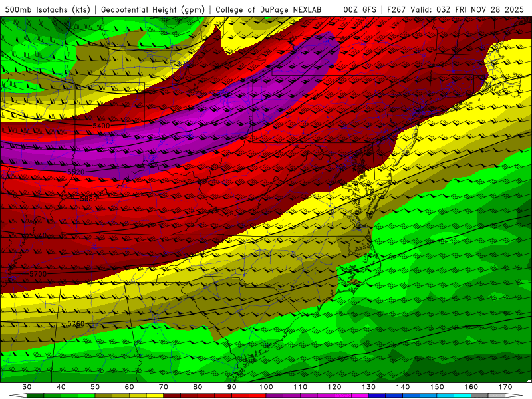Click the legend scale label 40
The height and width of the screenshot is (399, 532).
coord(61,387)
